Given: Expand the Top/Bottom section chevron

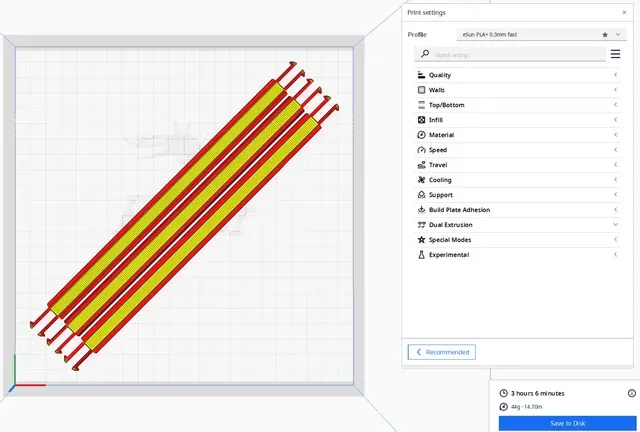Looking at the screenshot, I should (x=615, y=105).
